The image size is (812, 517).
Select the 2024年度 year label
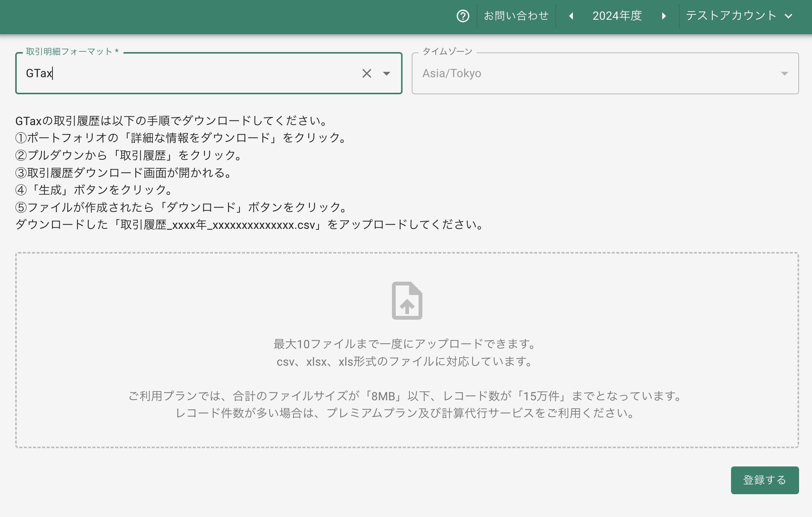pyautogui.click(x=617, y=16)
